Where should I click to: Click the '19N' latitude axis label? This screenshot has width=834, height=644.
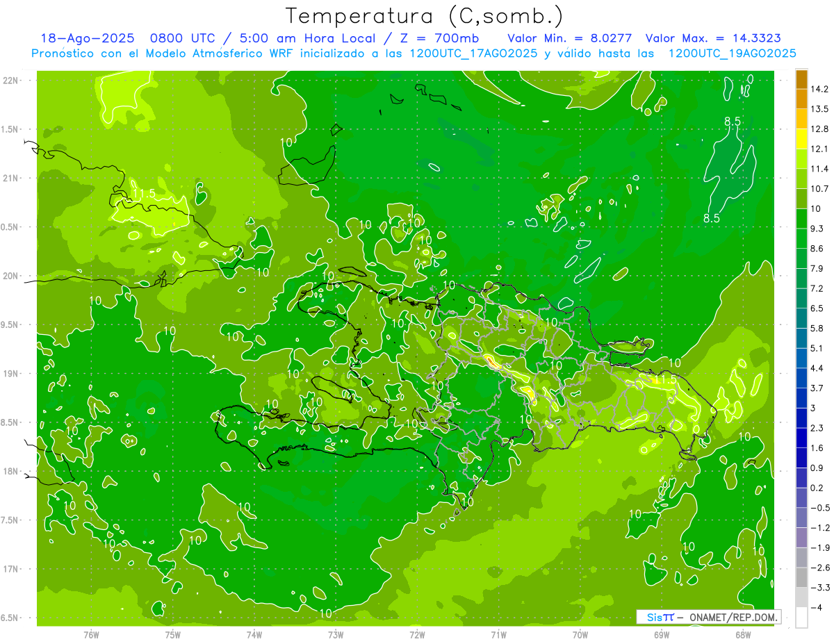pos(10,373)
